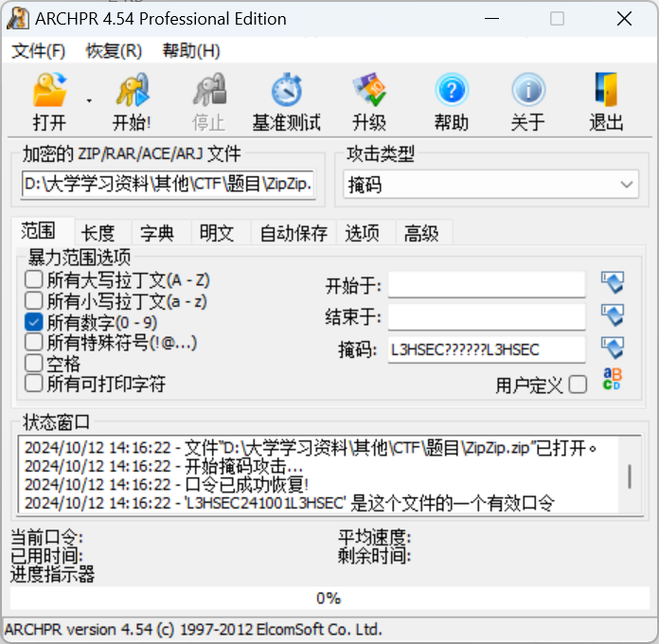Switch to the 字典 tab
Viewport: 659px width, 644px height.
(157, 233)
